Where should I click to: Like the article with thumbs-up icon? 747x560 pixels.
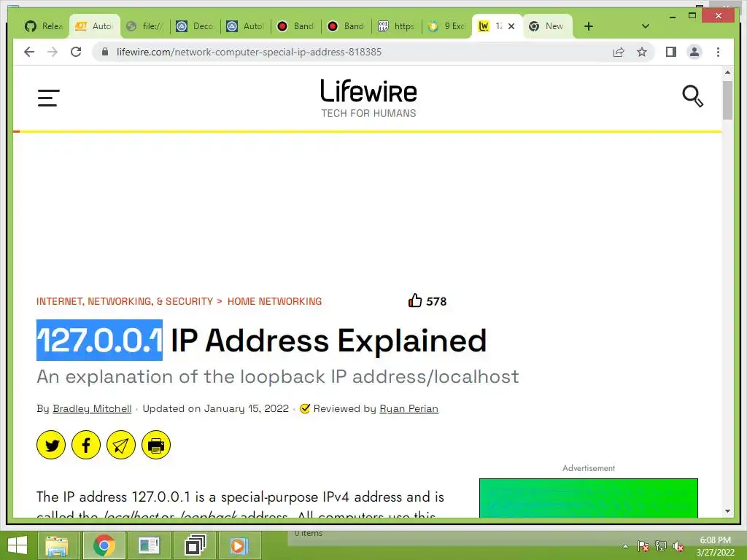pyautogui.click(x=415, y=300)
